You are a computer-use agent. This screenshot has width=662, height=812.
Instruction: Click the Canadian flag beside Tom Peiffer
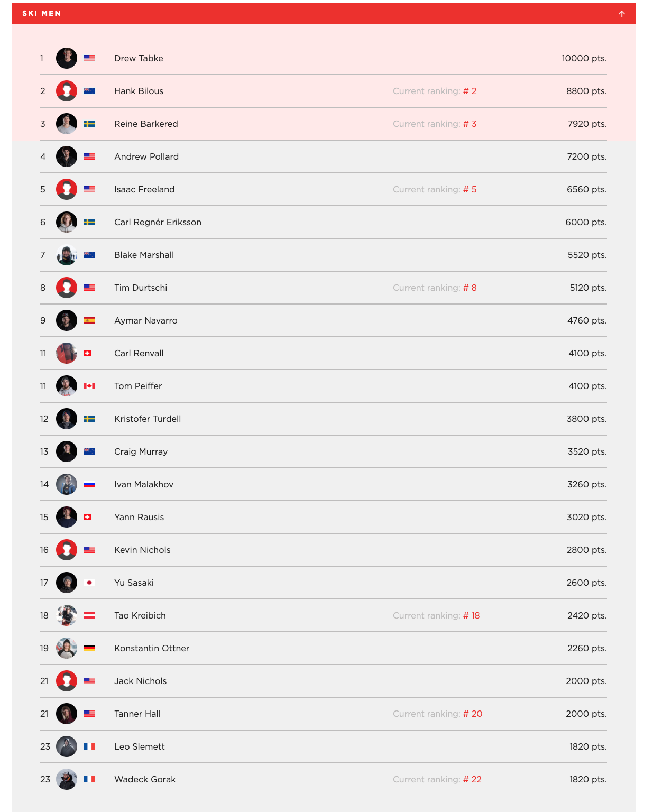point(89,386)
